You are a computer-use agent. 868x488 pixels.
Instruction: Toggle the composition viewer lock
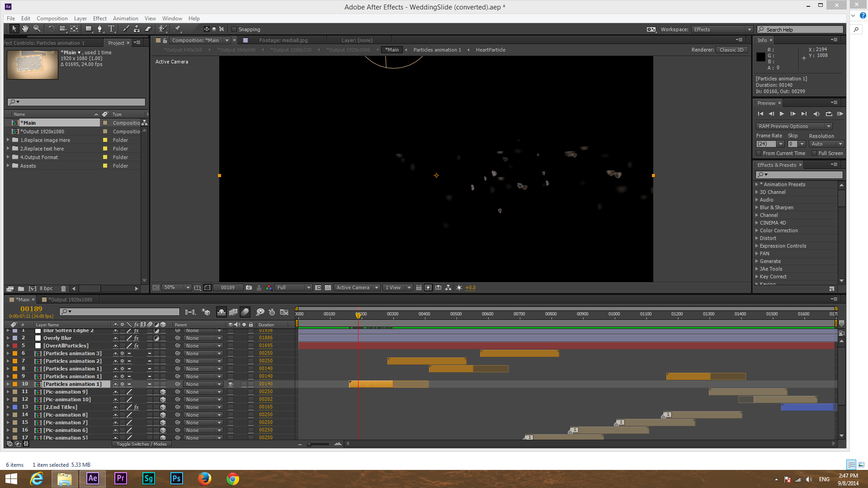(165, 40)
